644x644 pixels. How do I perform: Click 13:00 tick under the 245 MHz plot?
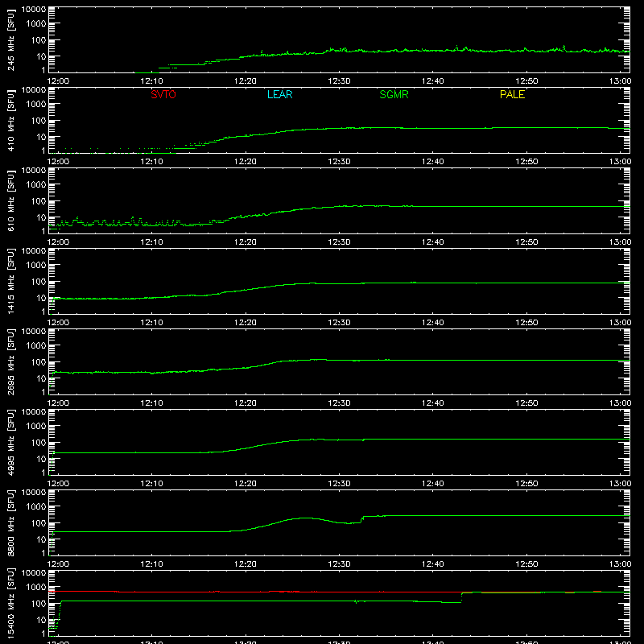[x=620, y=81]
